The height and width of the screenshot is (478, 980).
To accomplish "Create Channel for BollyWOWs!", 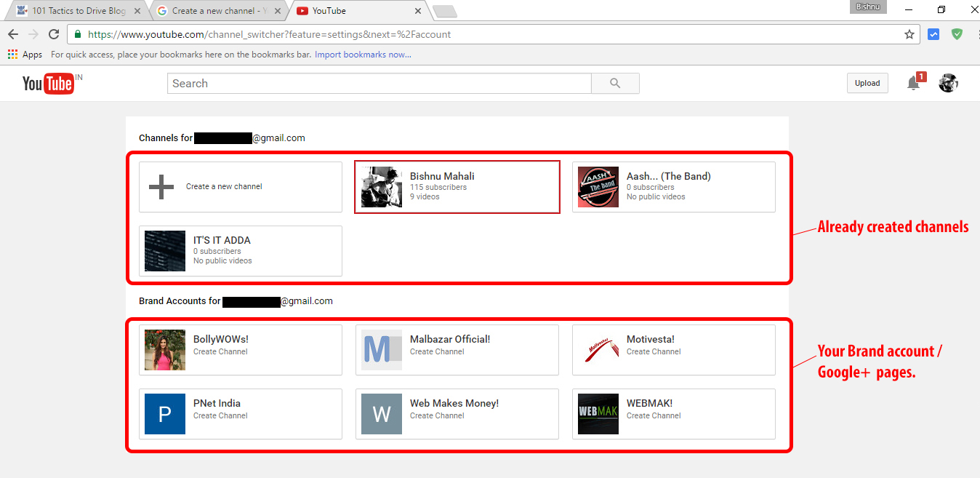I will (220, 351).
